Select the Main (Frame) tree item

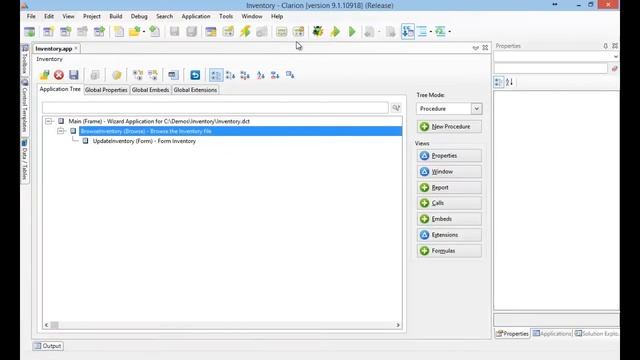tap(159, 121)
